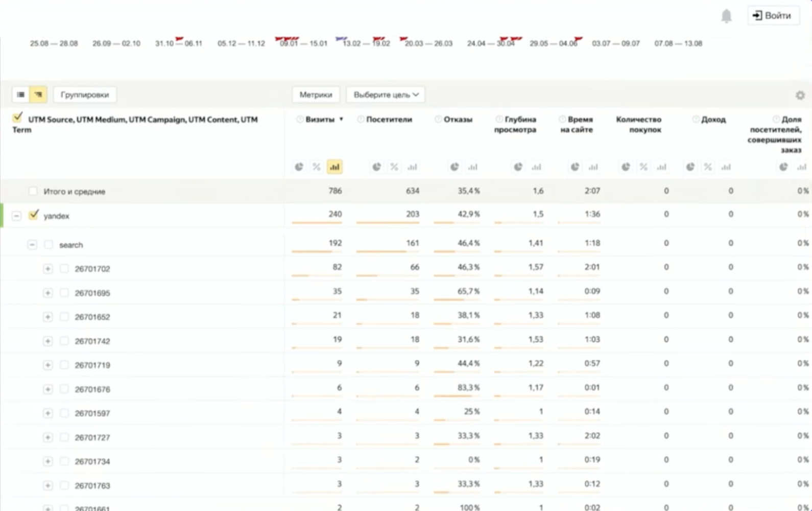This screenshot has height=511, width=812.
Task: Uncheck the yandex row checkbox
Action: pos(34,215)
